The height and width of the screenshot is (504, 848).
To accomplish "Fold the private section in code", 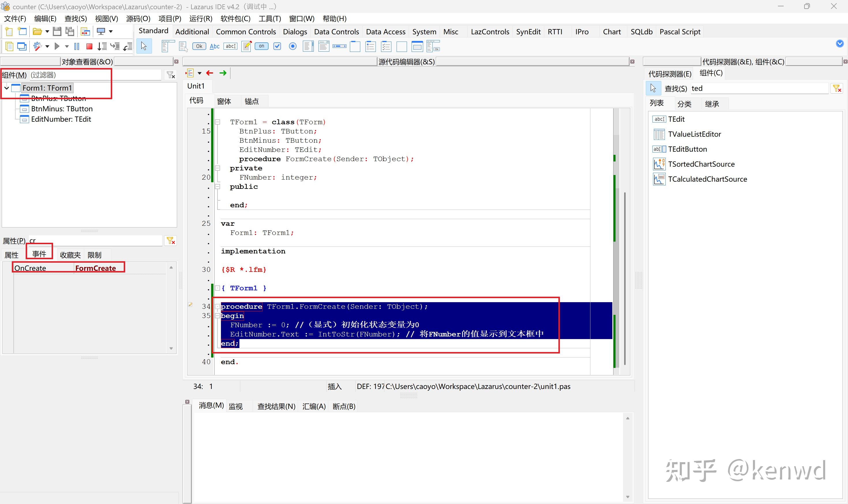I will (218, 168).
